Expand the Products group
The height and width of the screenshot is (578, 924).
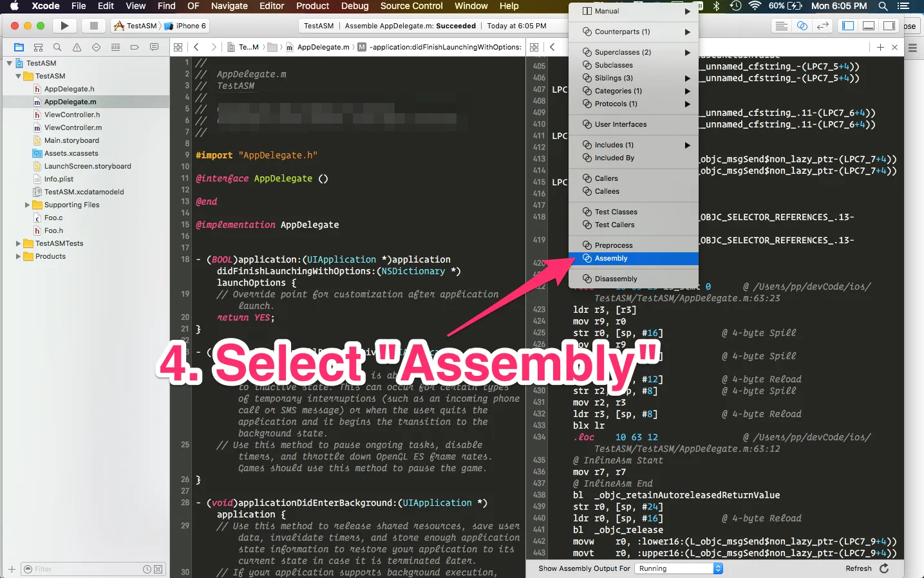[18, 256]
